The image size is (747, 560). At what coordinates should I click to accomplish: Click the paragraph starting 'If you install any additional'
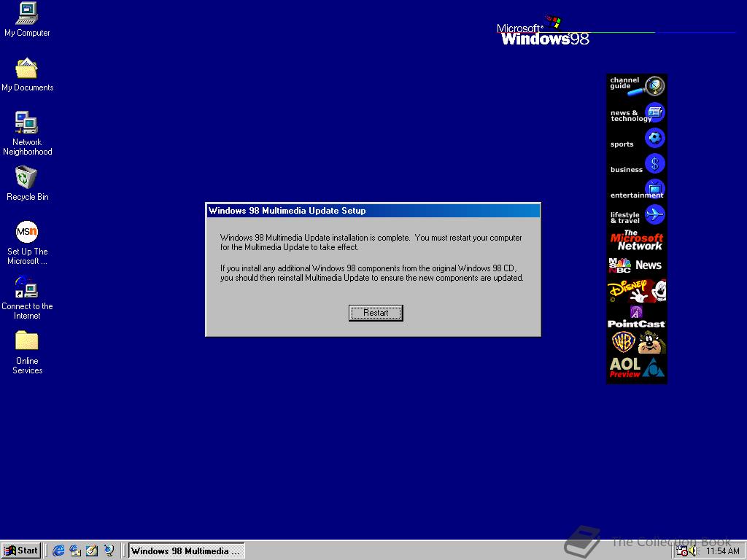[371, 273]
